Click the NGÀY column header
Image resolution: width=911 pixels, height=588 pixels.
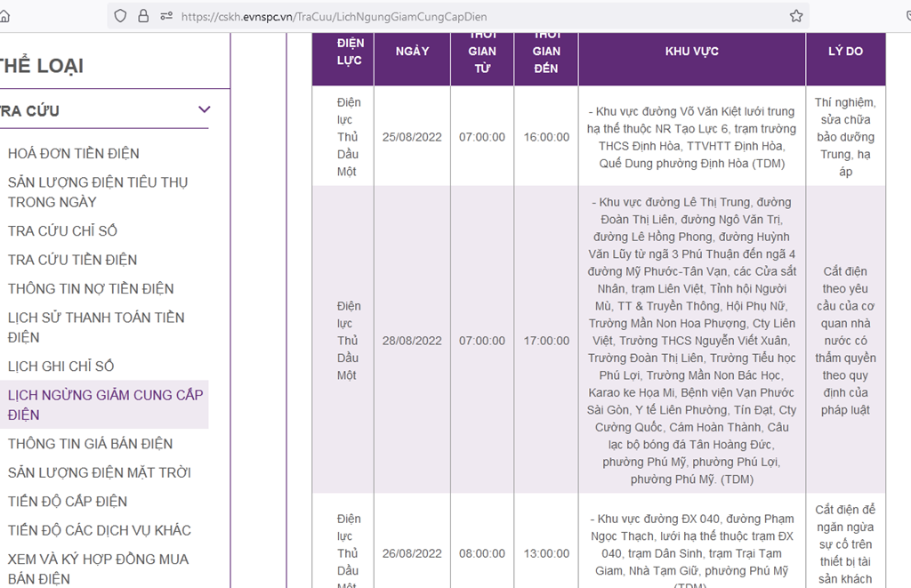412,60
